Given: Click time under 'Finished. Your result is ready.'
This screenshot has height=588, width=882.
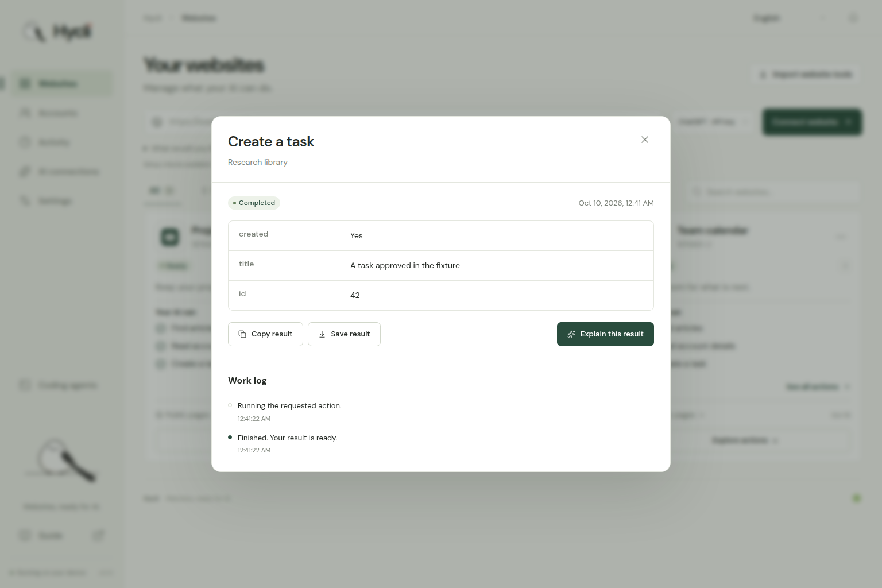Looking at the screenshot, I should click(x=254, y=450).
